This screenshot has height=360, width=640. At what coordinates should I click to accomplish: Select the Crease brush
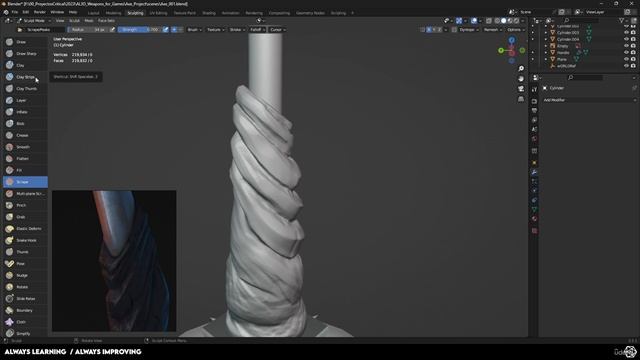(x=25, y=135)
